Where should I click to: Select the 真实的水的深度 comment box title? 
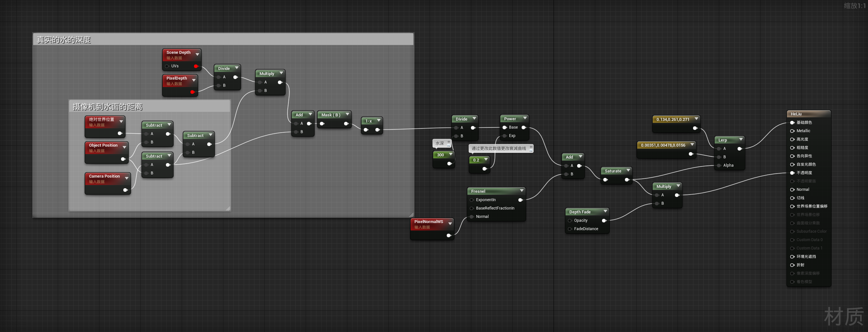pyautogui.click(x=64, y=40)
